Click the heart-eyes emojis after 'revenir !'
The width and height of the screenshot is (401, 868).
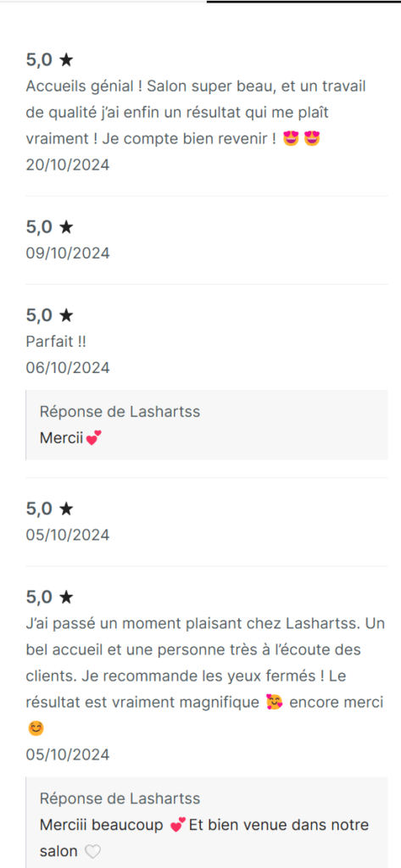coord(302,139)
